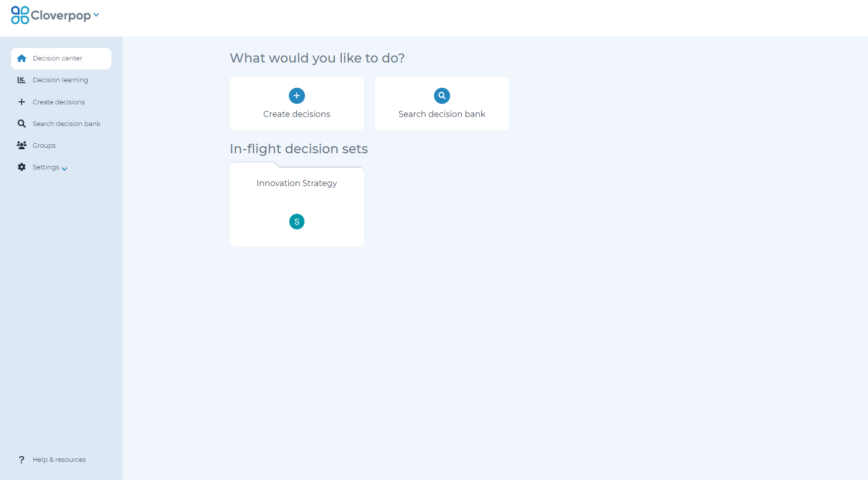Open the Cloverpop organization dropdown arrow
This screenshot has width=868, height=480.
[x=96, y=15]
